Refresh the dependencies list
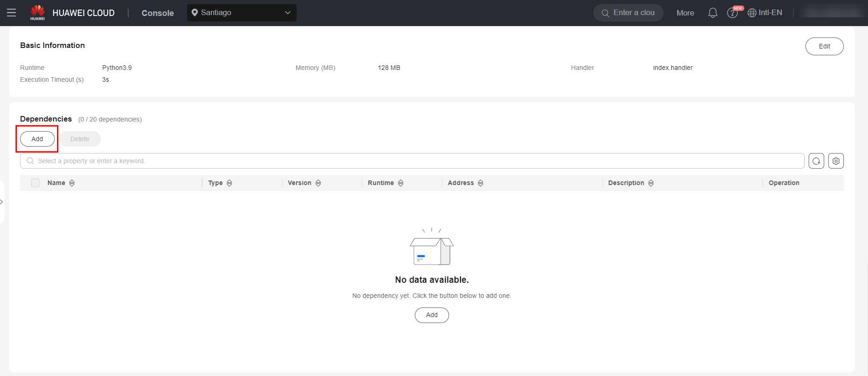Screen dimensions: 868x376 [816, 161]
